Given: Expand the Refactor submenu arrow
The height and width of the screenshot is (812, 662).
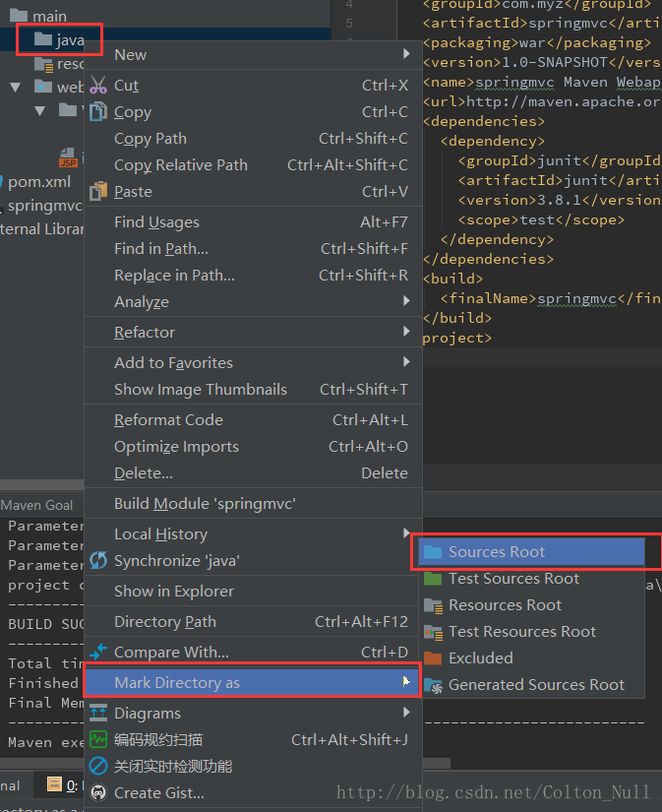Looking at the screenshot, I should point(406,332).
